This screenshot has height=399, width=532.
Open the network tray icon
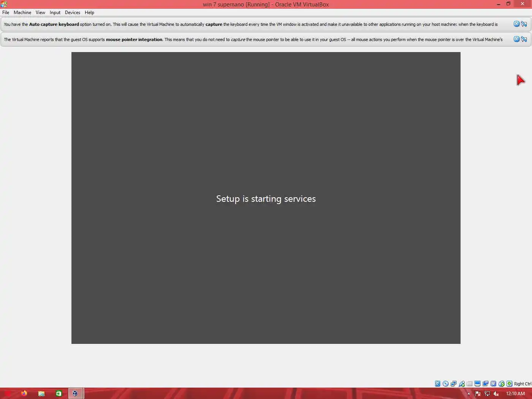coord(487,394)
